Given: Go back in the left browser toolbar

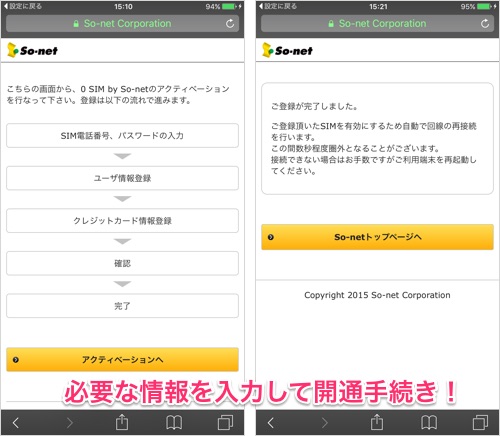Looking at the screenshot, I should 16,423.
